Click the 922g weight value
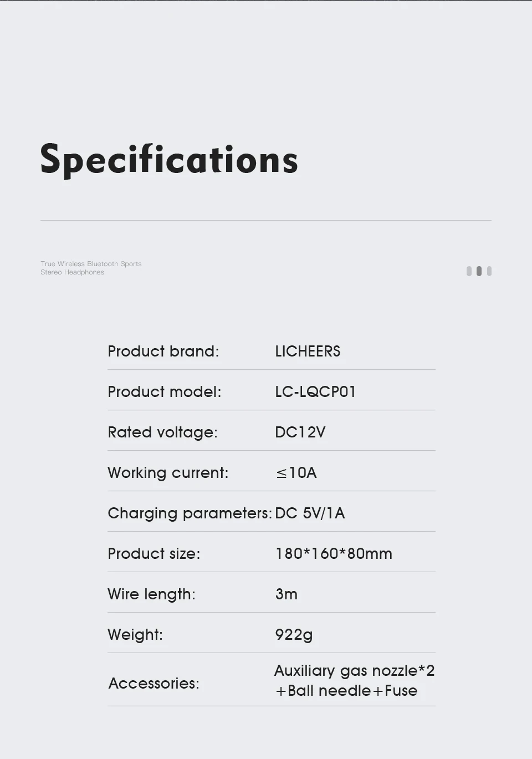 tap(294, 634)
